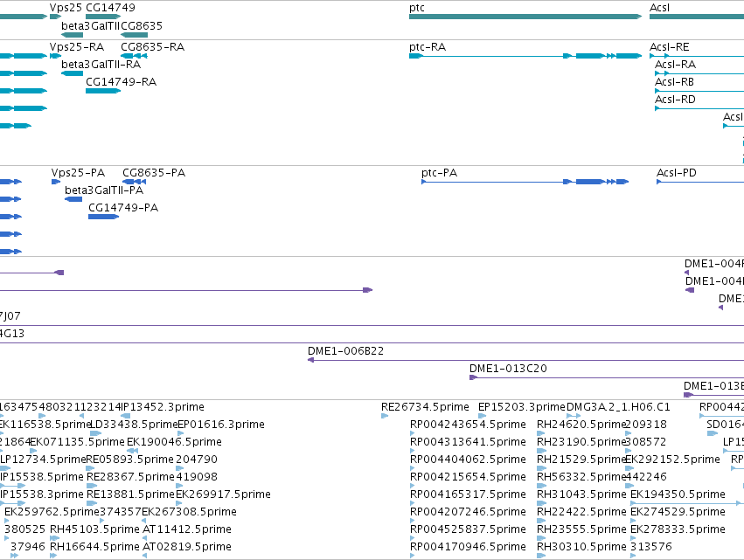Select the Vps25 gene arrow
The width and height of the screenshot is (744, 560).
coord(55,17)
